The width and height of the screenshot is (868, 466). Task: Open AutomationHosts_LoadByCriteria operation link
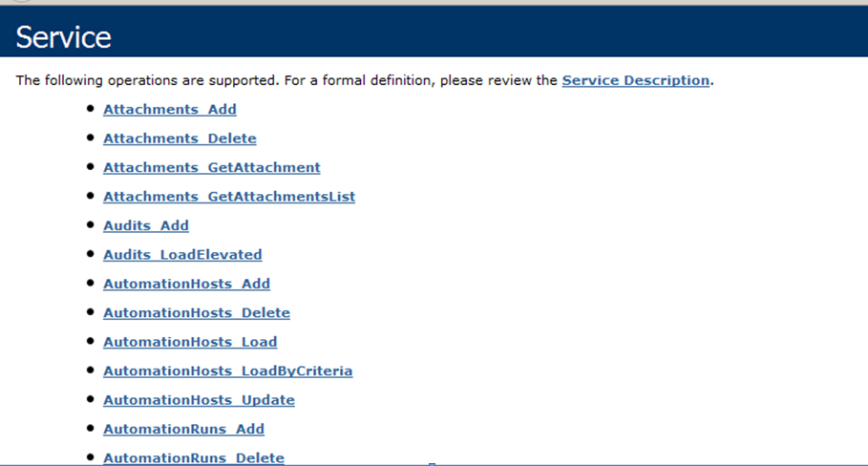227,371
